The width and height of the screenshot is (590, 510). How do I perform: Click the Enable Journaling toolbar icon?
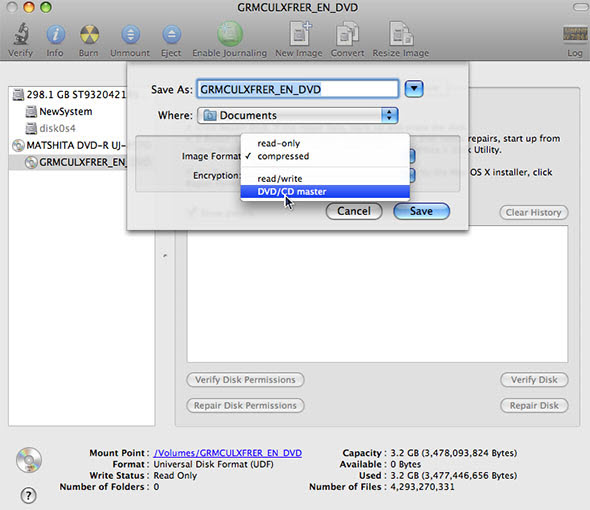(230, 34)
